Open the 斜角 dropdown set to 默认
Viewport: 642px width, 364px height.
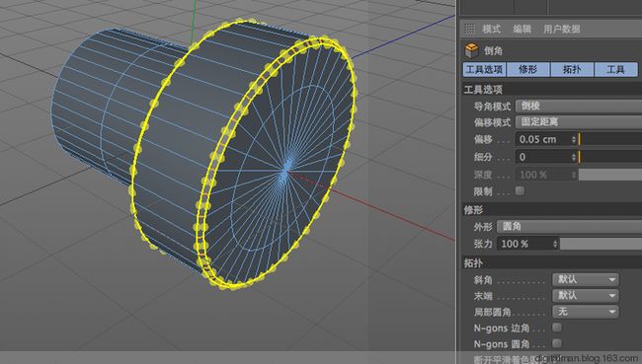pyautogui.click(x=586, y=279)
